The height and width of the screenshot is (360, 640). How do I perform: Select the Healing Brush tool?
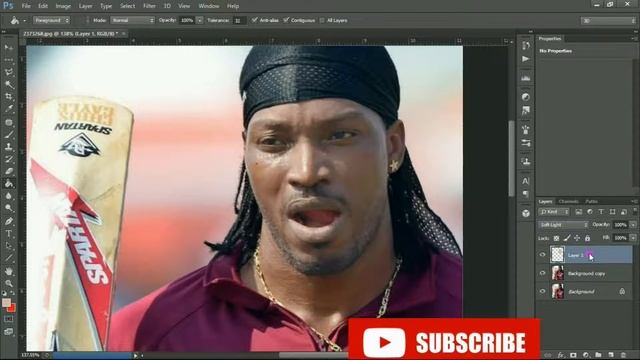tap(9, 122)
